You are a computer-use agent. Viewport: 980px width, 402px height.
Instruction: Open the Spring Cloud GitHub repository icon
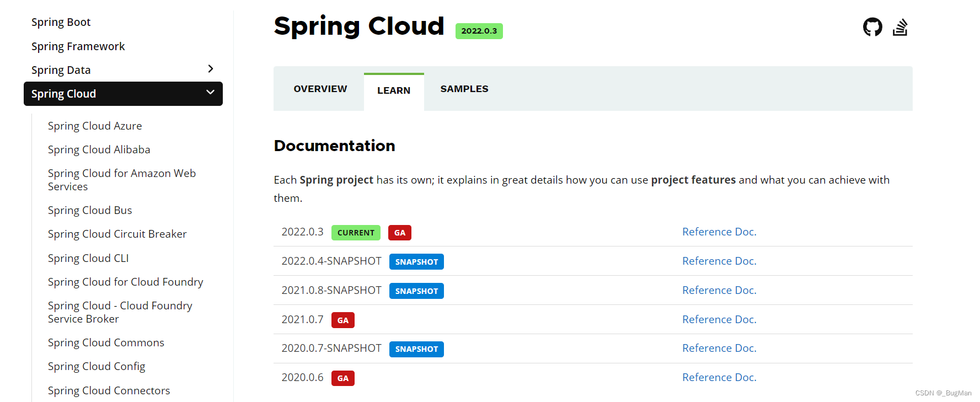[x=872, y=27]
